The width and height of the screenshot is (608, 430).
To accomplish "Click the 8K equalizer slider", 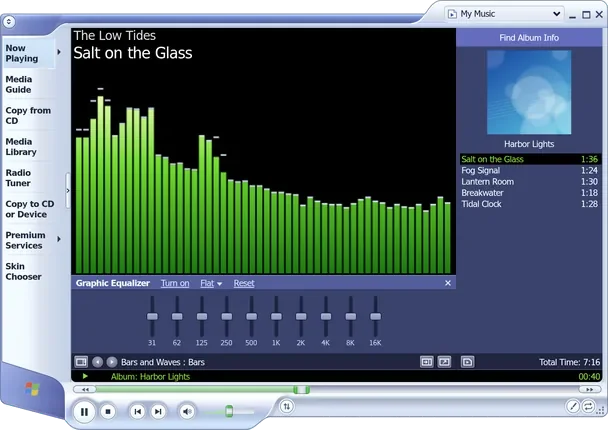I will pyautogui.click(x=351, y=316).
